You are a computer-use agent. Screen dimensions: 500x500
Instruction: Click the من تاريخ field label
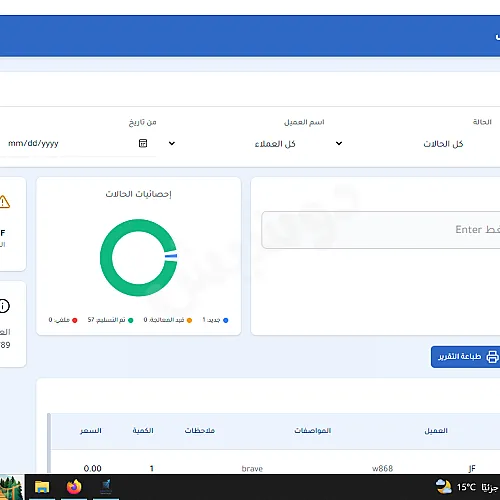coord(143,122)
